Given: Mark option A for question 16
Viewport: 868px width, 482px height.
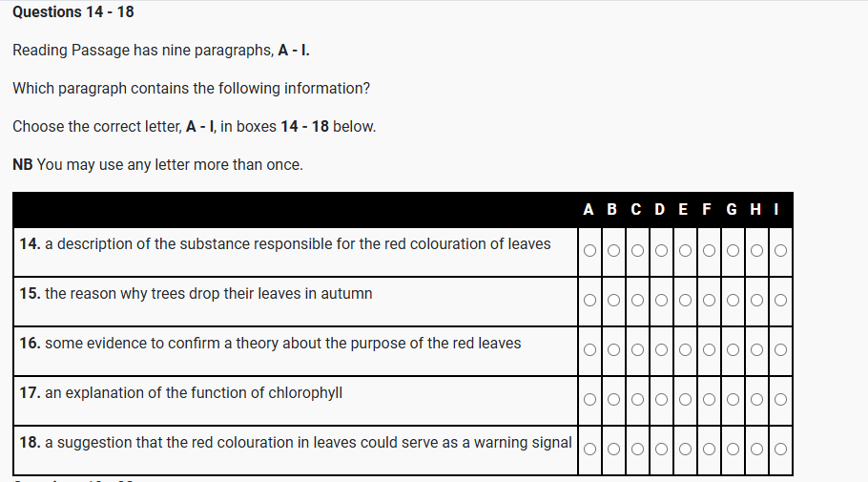Looking at the screenshot, I should 589,351.
